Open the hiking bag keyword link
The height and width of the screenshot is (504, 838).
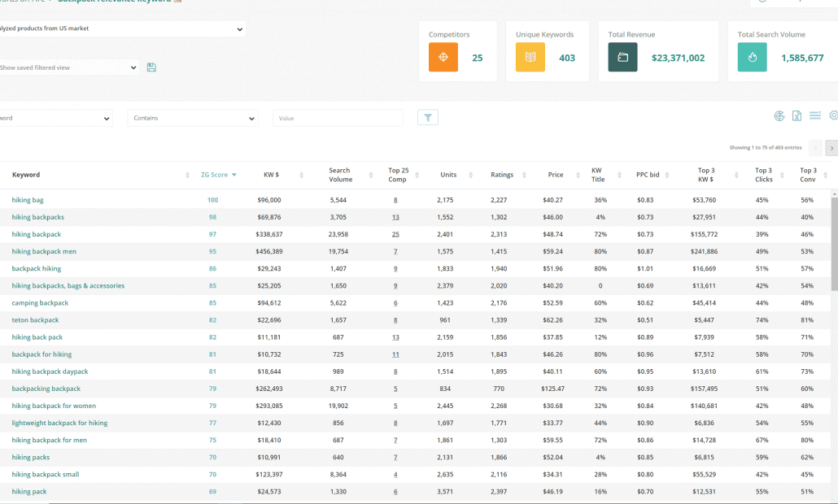click(28, 200)
